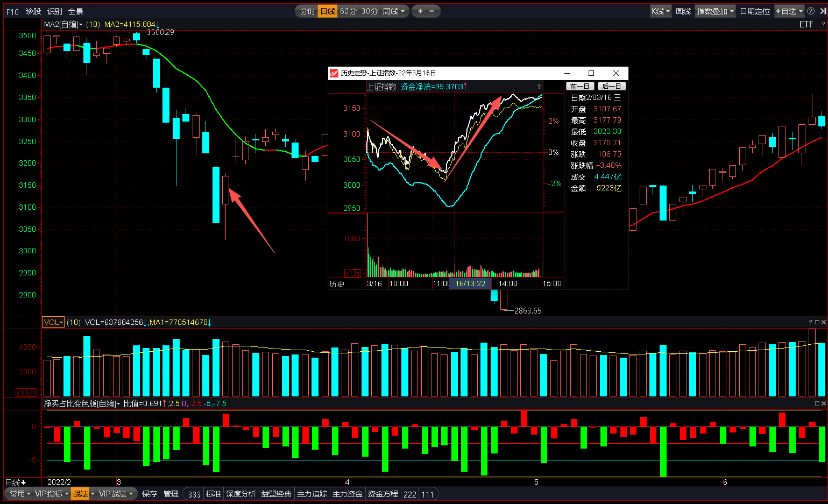Maximize the volume panel using its square icon
The width and height of the screenshot is (828, 504).
(x=817, y=322)
